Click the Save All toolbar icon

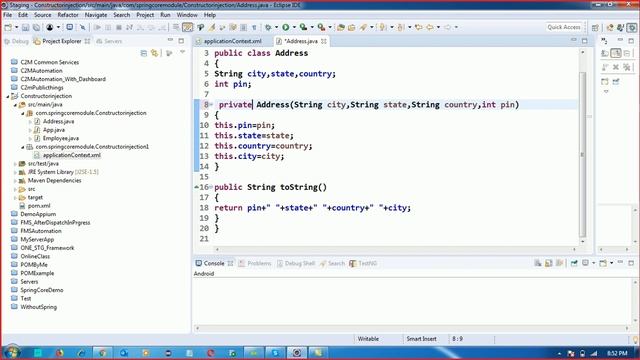coord(36,27)
